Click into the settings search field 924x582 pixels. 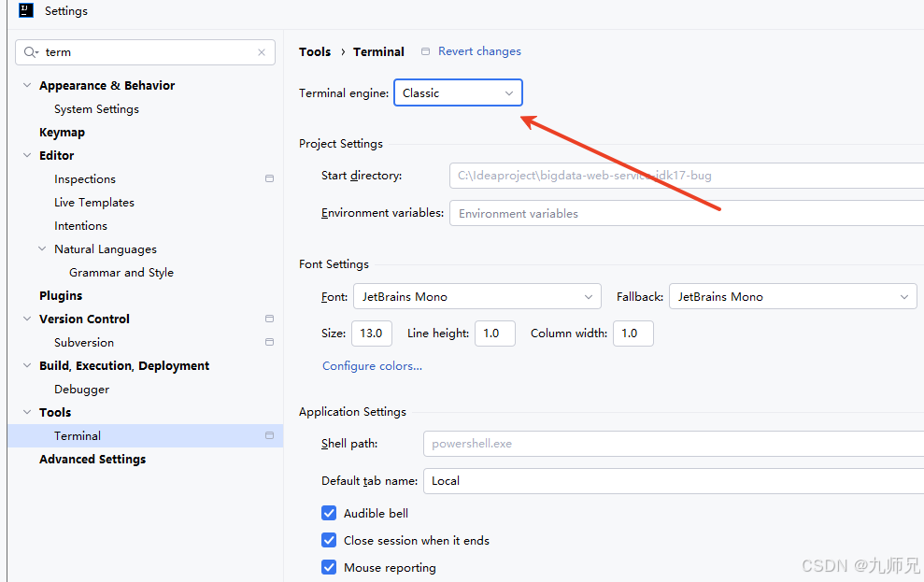pos(145,52)
